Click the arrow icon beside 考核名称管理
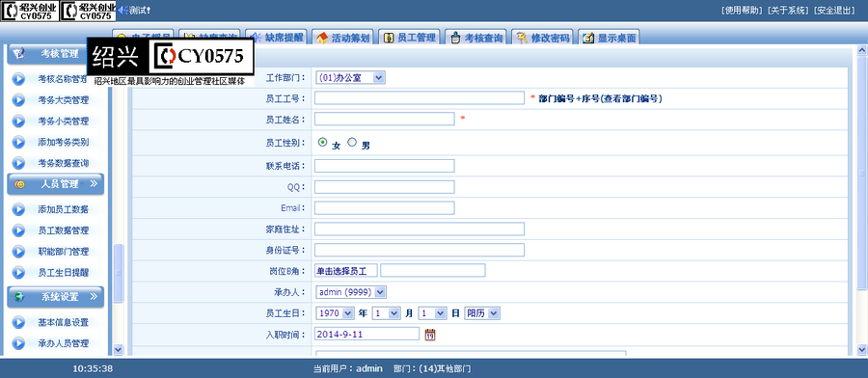The width and height of the screenshot is (868, 378). (19, 79)
